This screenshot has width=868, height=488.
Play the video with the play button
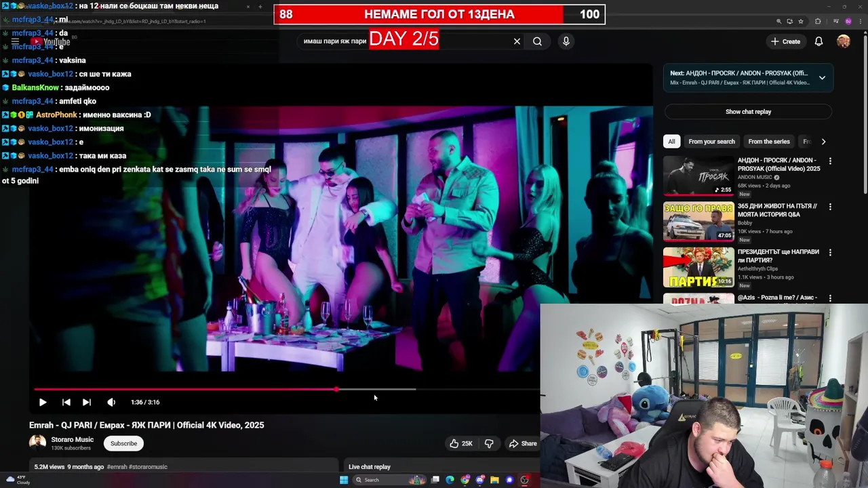(x=42, y=402)
